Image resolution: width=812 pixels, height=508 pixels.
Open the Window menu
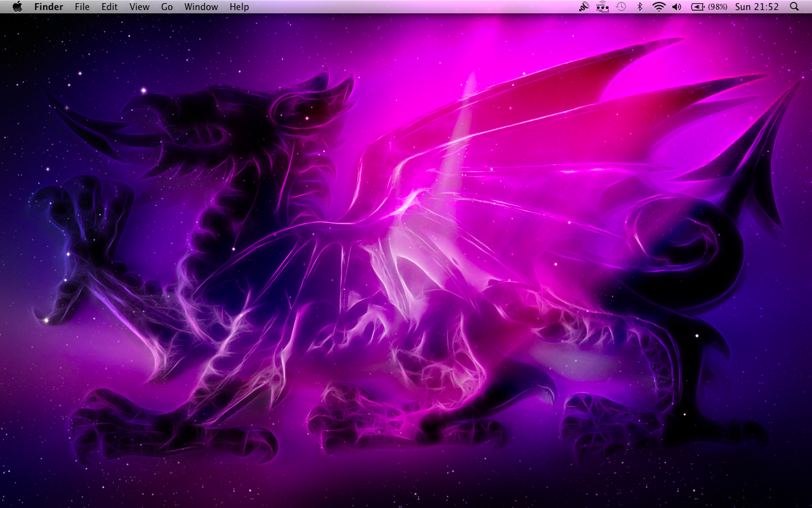point(201,7)
